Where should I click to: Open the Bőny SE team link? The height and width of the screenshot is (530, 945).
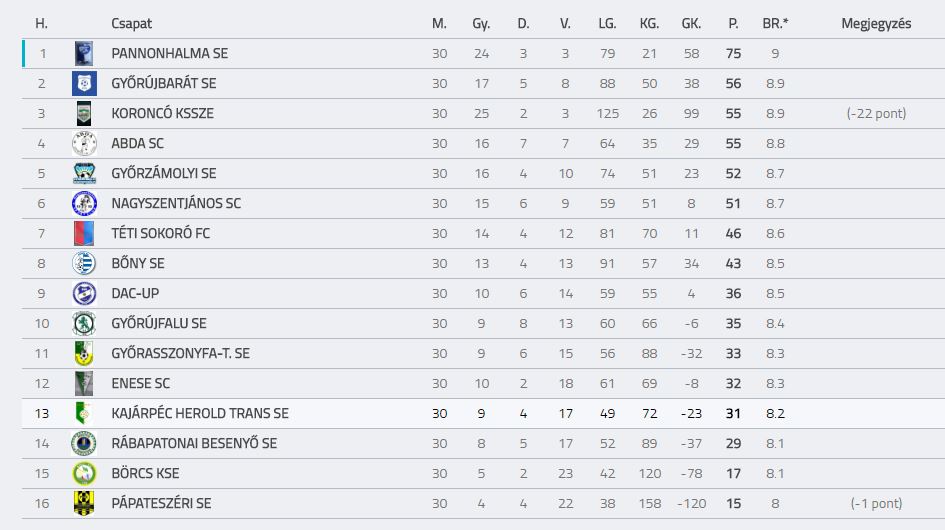[x=138, y=263]
